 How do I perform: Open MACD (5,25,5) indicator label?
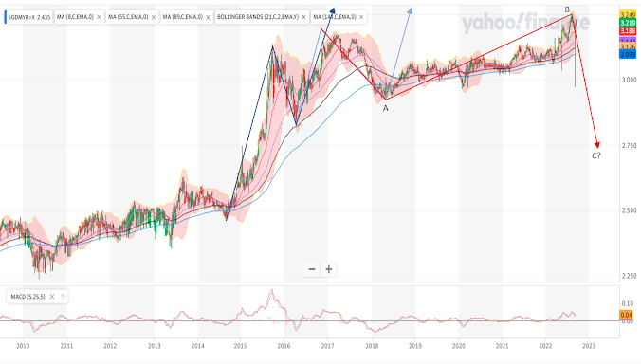point(28,297)
